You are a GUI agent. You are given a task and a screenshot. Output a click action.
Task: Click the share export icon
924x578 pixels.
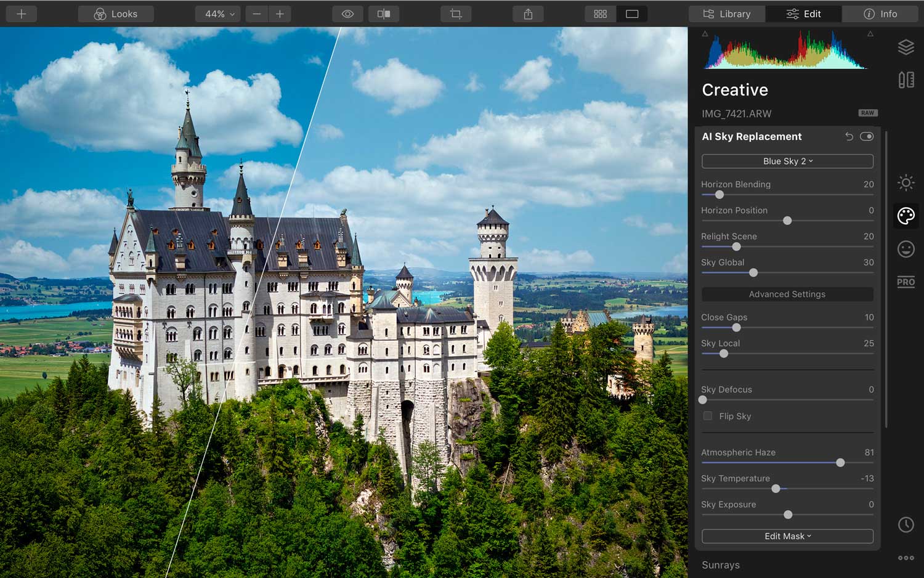528,14
